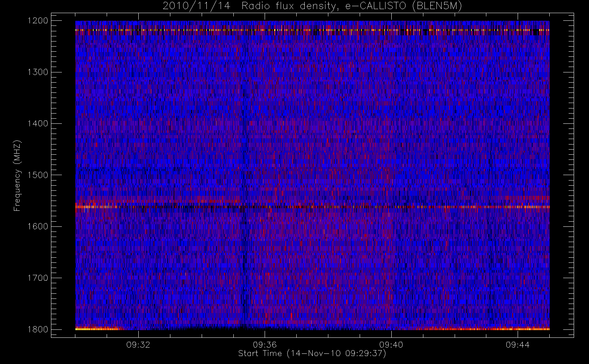Viewport: 589px width, 364px height.
Task: Select the date '2010/11/14' in the title
Action: click(x=197, y=6)
